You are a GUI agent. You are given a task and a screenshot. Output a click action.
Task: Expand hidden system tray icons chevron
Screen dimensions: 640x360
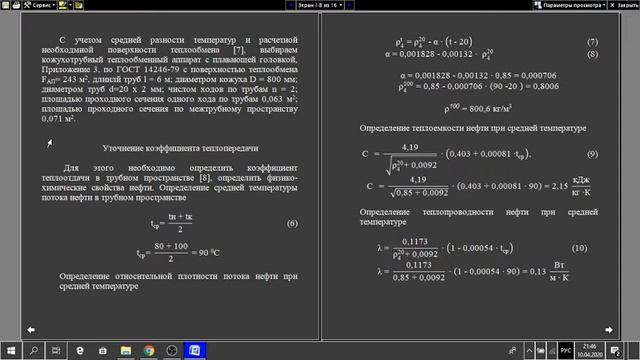[529, 350]
